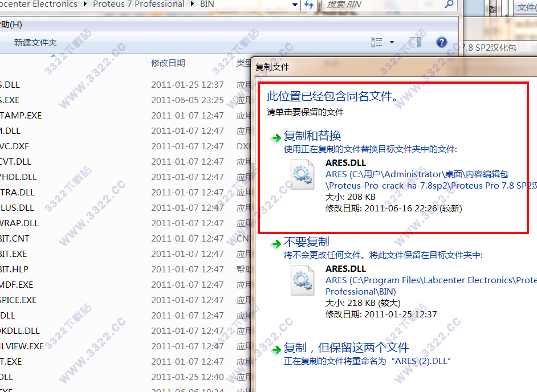Click the Proteus 7 Professional breadcrumb segment
Screen dimensions: 537x392
click(139, 4)
